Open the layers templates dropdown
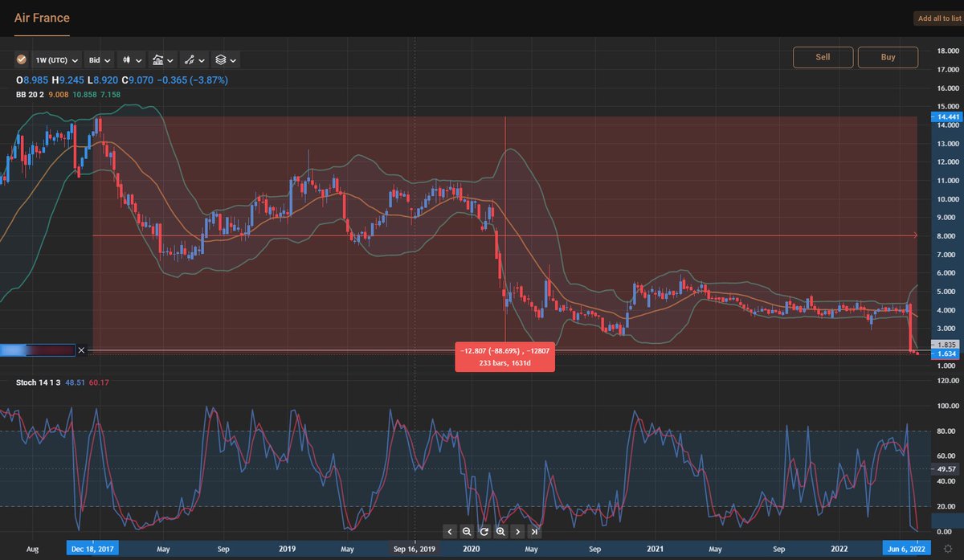This screenshot has height=560, width=964. tap(225, 59)
